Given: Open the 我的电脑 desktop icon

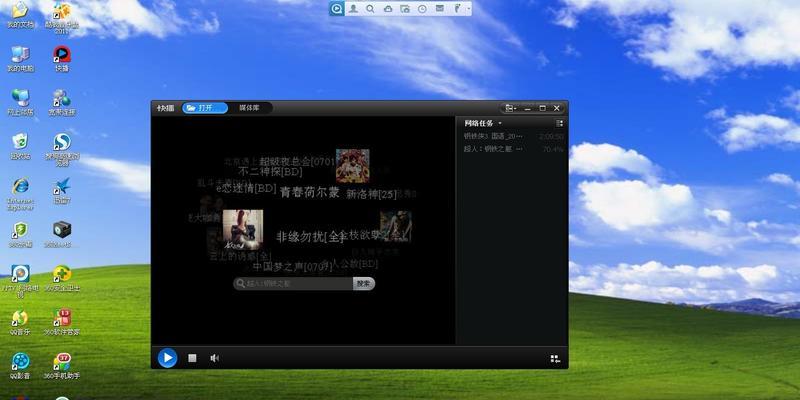Looking at the screenshot, I should [x=20, y=58].
